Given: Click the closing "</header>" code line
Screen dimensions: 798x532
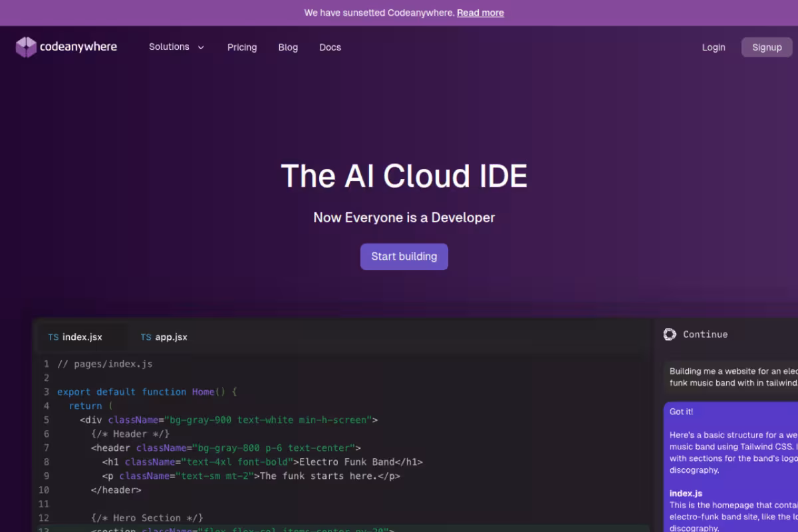Looking at the screenshot, I should click(116, 489).
